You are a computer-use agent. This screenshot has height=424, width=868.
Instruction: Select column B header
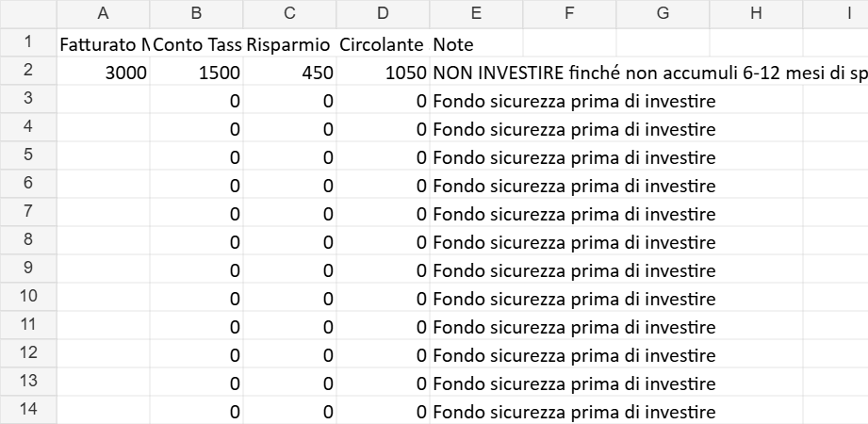(196, 13)
